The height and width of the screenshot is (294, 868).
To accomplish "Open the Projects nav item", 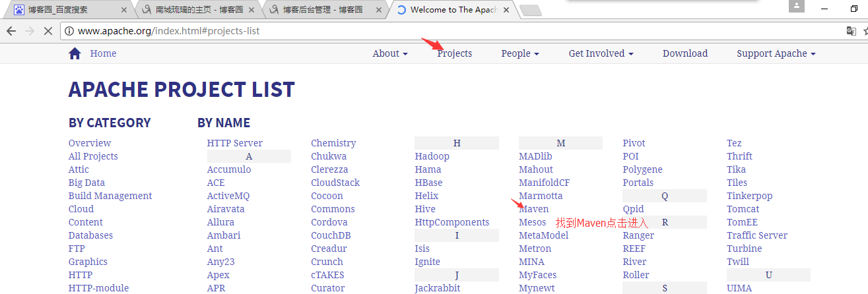I will [x=455, y=53].
